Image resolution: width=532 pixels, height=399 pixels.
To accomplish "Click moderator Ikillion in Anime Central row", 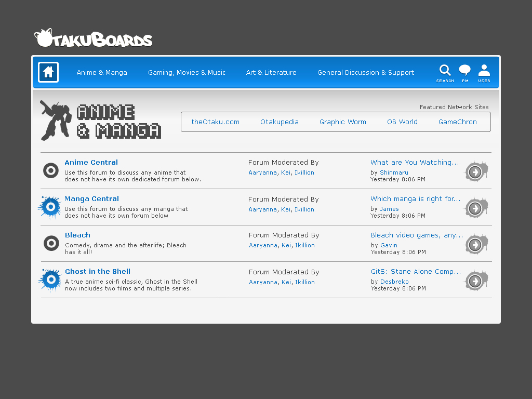I will click(x=304, y=172).
